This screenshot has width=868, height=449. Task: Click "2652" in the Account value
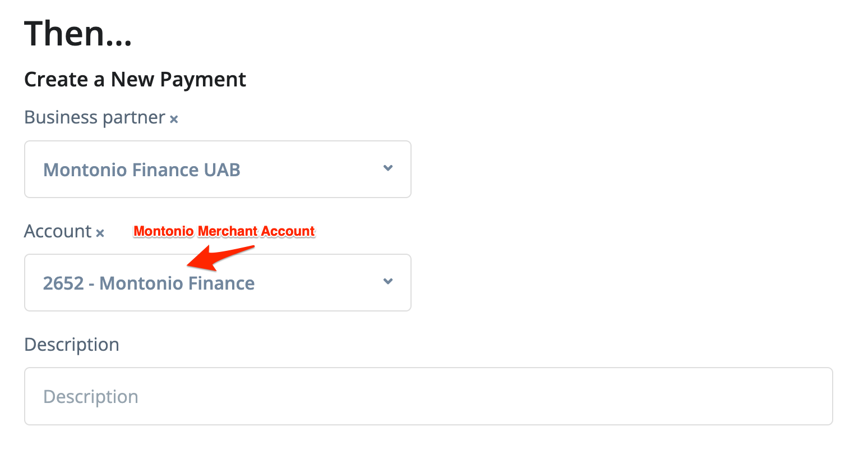[63, 283]
